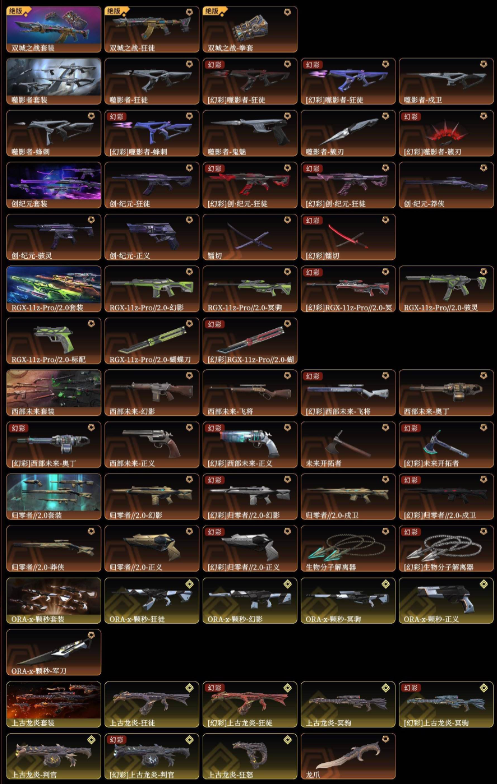Image resolution: width=497 pixels, height=784 pixels.
Task: Open the RGX-11z-Pro//2.0套装 bundle
Action: click(54, 289)
